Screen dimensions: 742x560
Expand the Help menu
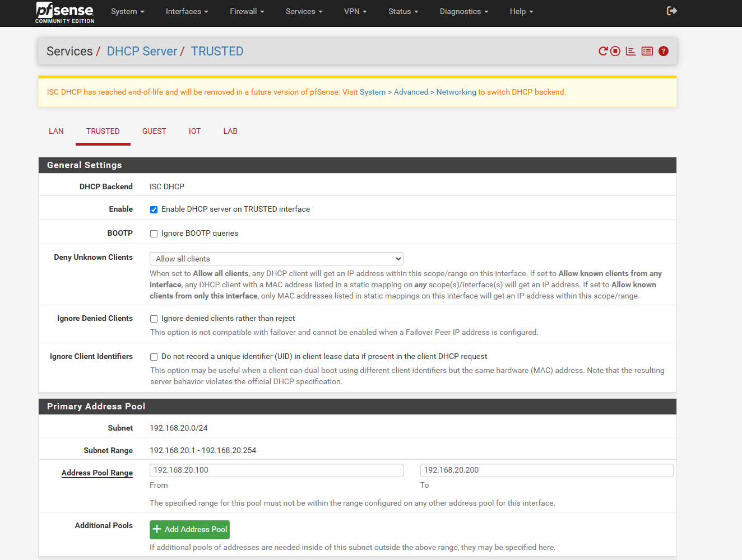(522, 11)
